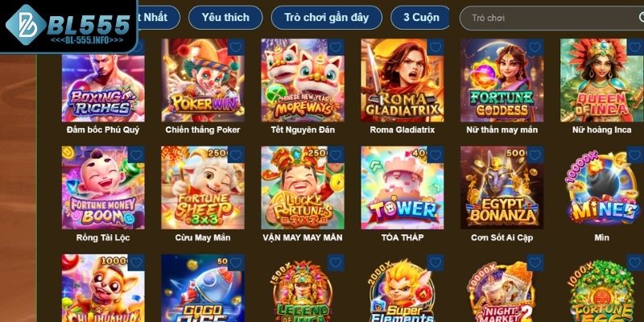Click heart icon on Fortune Sheep tile
The image size is (644, 322).
tap(236, 155)
